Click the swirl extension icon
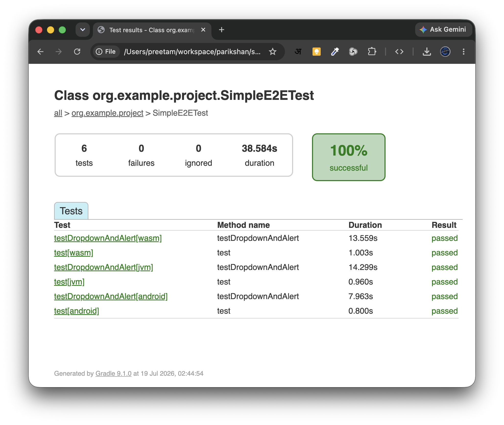Screen dimensions: 504x425 (x=353, y=52)
